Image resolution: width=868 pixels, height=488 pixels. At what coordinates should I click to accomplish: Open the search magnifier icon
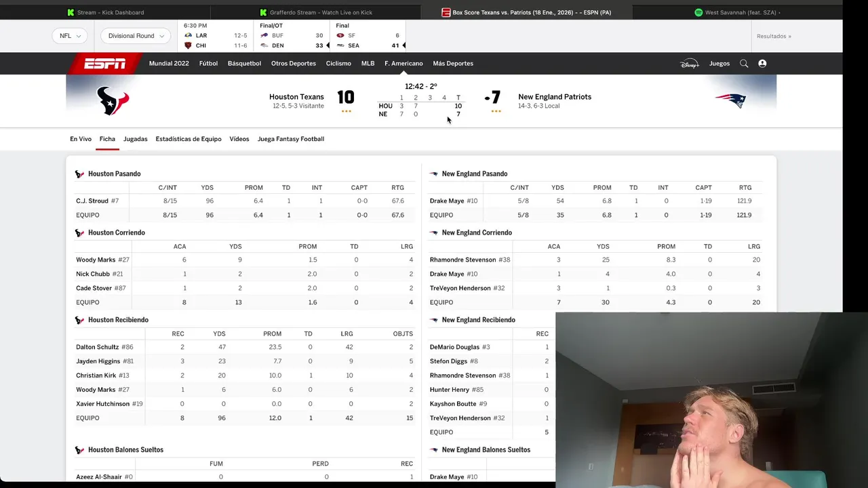[x=744, y=64]
